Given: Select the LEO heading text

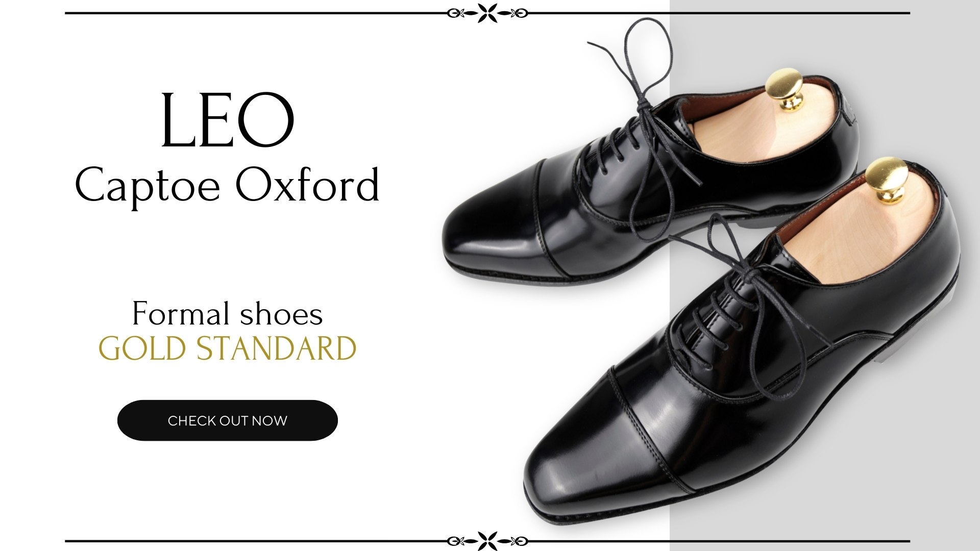Looking at the screenshot, I should [228, 121].
